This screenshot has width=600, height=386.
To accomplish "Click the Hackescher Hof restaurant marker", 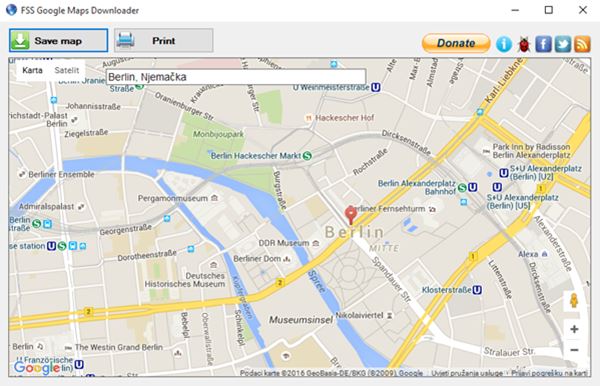I will (x=308, y=118).
